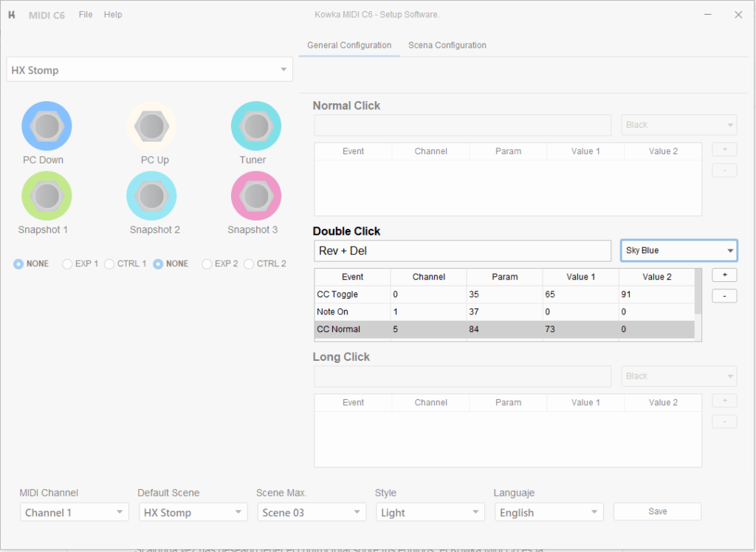Select the CC Normal event row
Screen dimensions: 756x552
504,329
